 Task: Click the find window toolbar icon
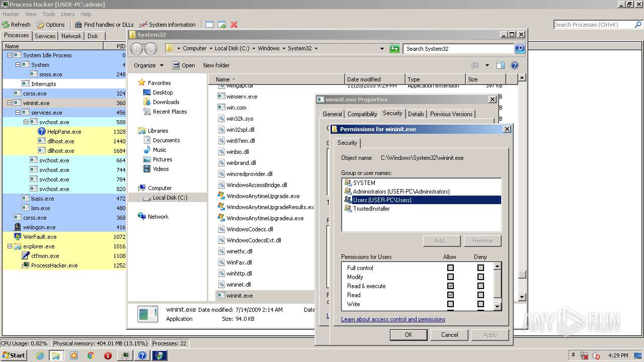coord(209,25)
